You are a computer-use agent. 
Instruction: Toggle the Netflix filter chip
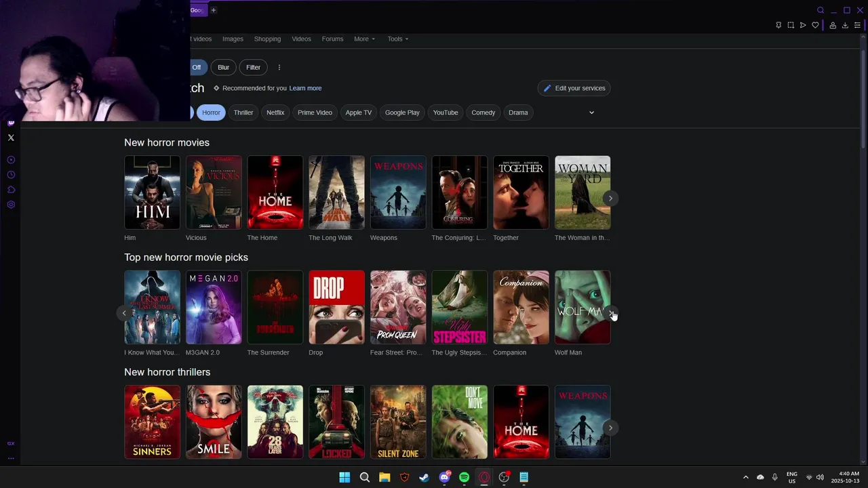275,113
